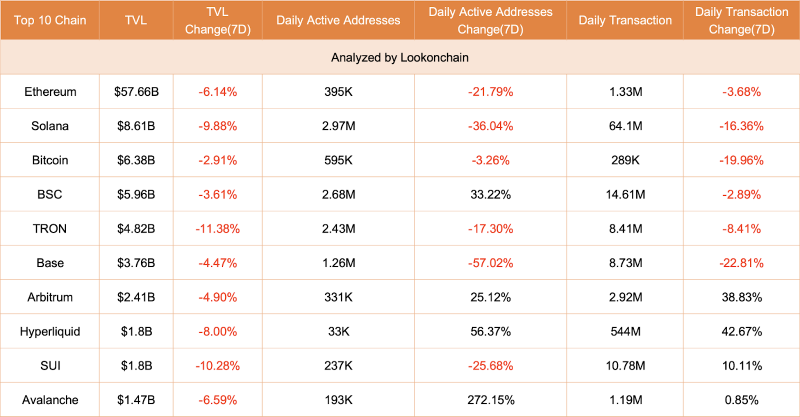Select the SUI chain name

(50, 365)
